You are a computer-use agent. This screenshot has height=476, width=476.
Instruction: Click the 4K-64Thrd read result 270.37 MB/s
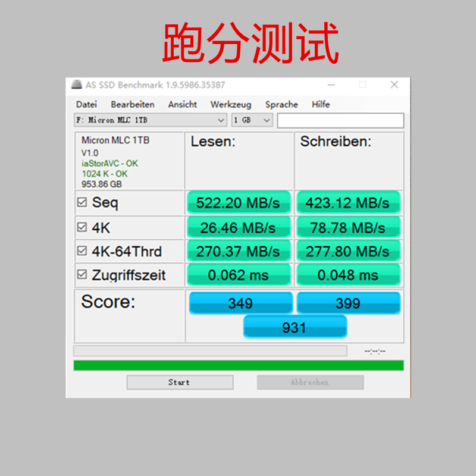coord(239,251)
